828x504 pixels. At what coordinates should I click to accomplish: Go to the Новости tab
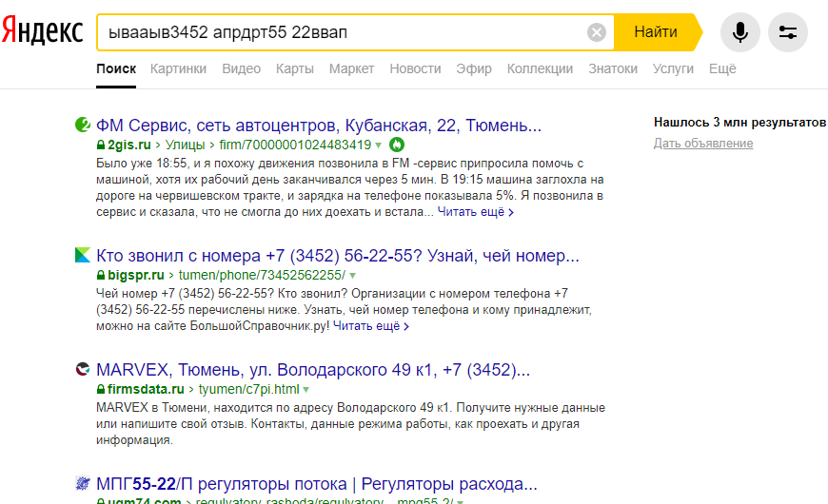415,68
